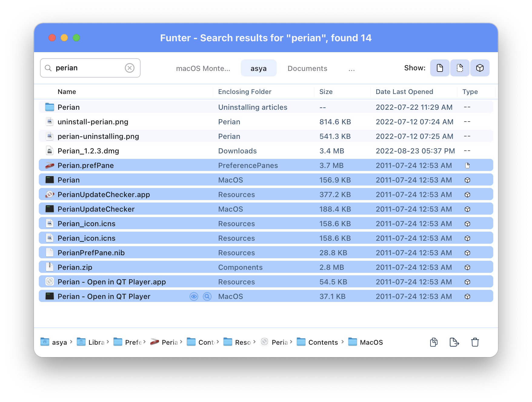Click Perian - Open in QT Player.app icon
Screen dimensions: 532x402
point(50,282)
